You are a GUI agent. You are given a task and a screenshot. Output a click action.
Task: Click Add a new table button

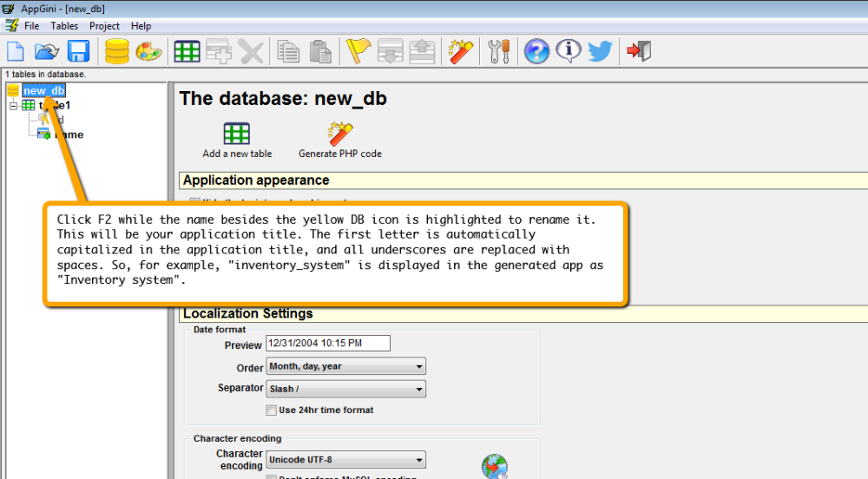(x=237, y=141)
